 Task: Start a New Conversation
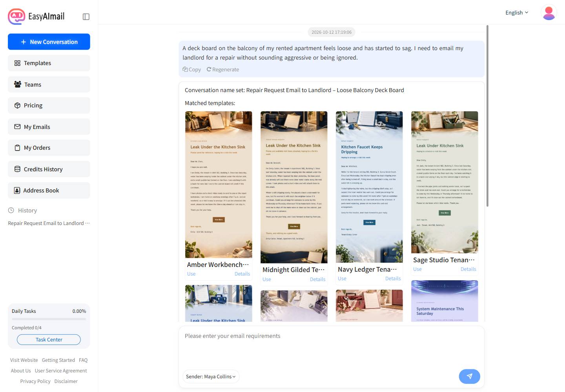click(49, 42)
